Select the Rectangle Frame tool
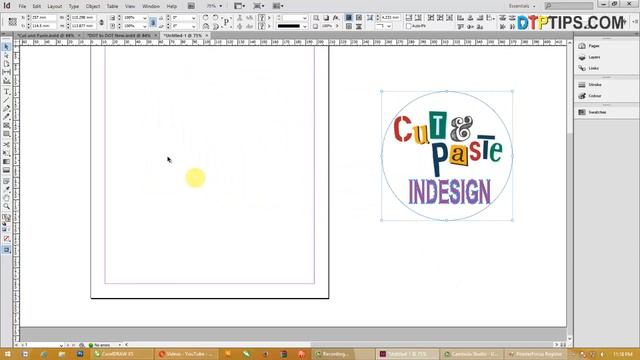Viewport: 640px width, 360px height. (6, 126)
